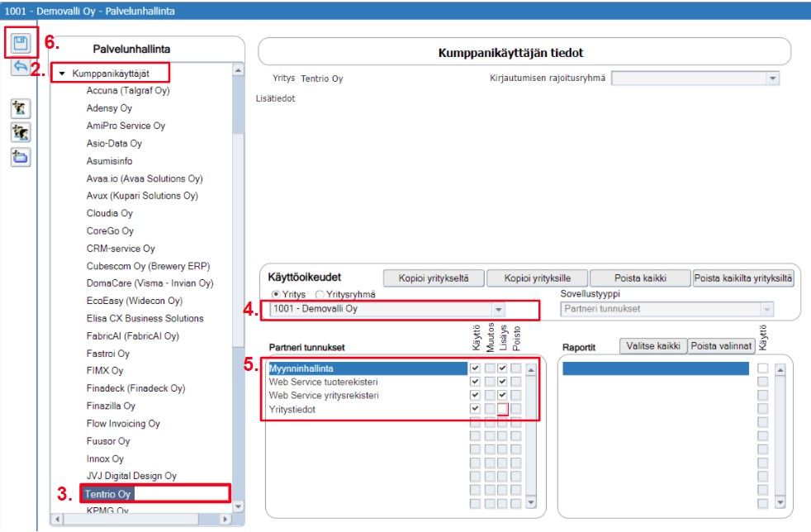Click the blue undo arrow icon

pyautogui.click(x=20, y=66)
